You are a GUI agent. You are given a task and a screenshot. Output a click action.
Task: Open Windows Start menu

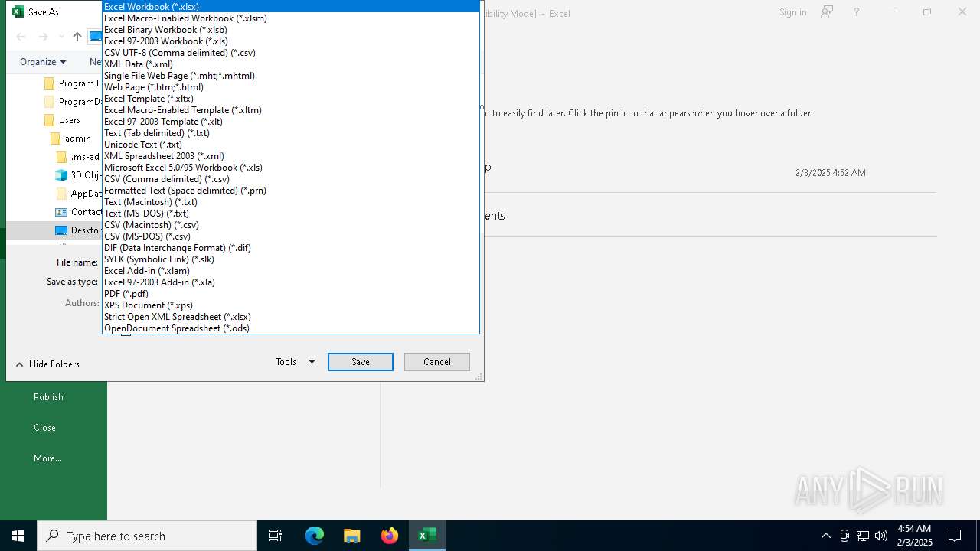pos(18,536)
